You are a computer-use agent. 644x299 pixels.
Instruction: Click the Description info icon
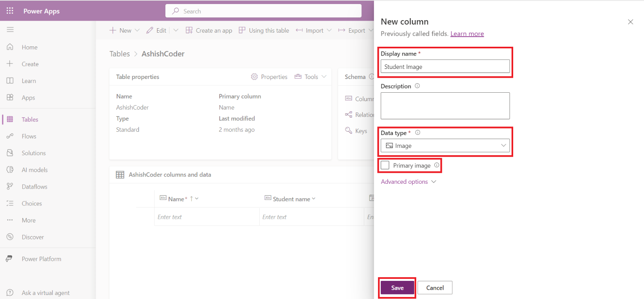point(417,86)
